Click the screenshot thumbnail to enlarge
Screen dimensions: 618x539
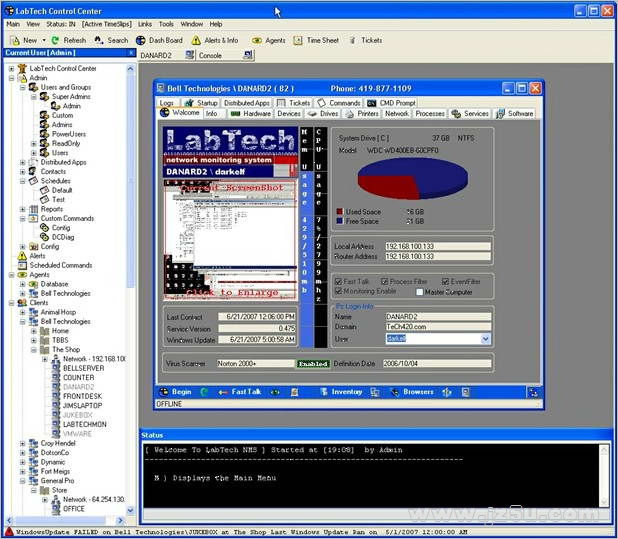point(230,240)
